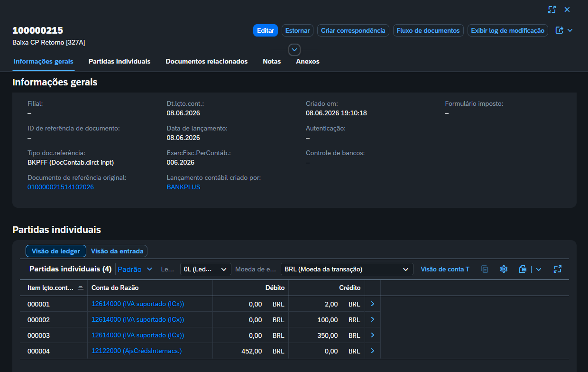Switch to Visão de ledger view

pyautogui.click(x=56, y=251)
